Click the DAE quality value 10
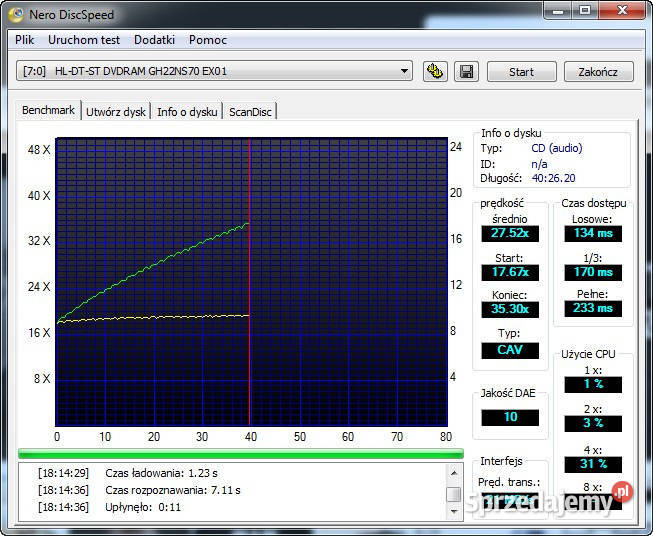Image resolution: width=653 pixels, height=536 pixels. [510, 417]
